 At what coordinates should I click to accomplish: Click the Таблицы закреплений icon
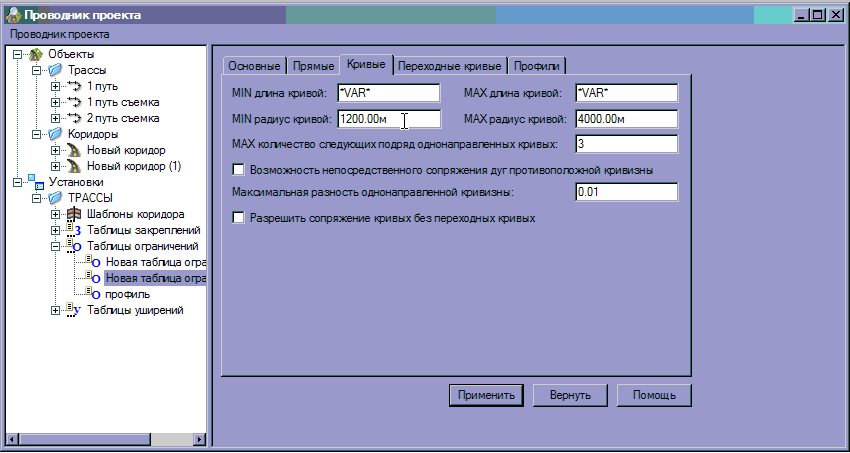tap(74, 230)
